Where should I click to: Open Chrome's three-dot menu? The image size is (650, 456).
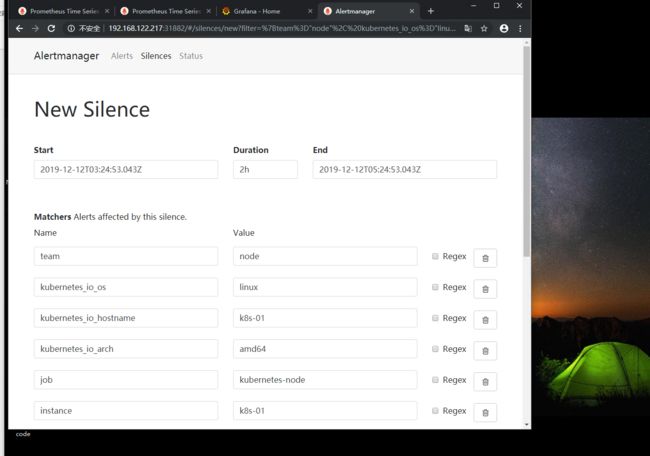coord(520,29)
